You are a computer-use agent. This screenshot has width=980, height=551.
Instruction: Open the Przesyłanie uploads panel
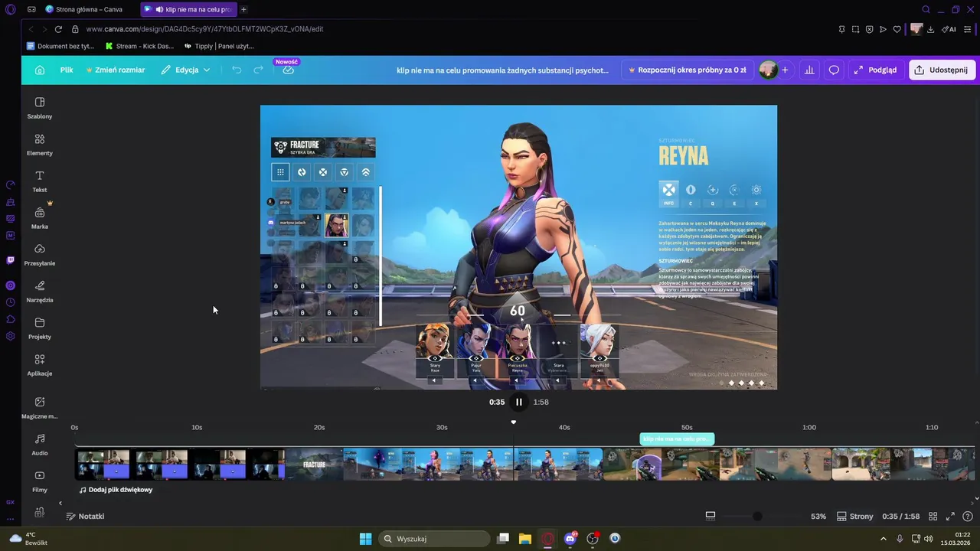(40, 255)
